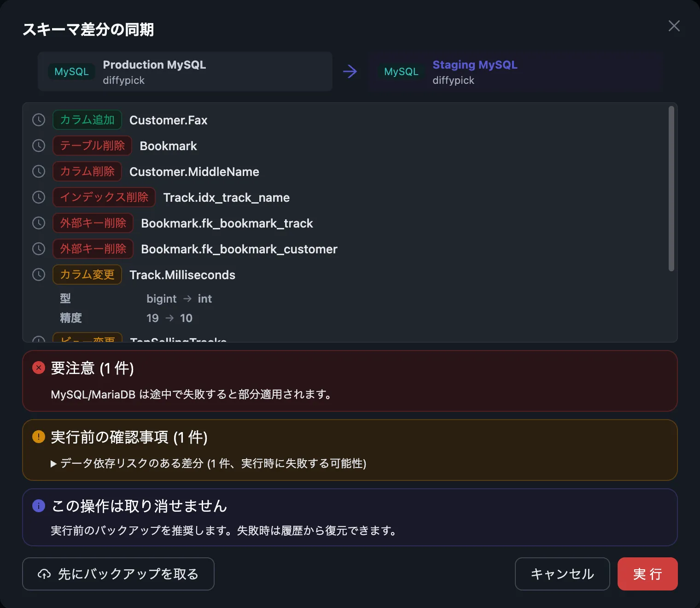Click the clock icon beside Bookmark.fk_bookmark_customer

tap(39, 249)
